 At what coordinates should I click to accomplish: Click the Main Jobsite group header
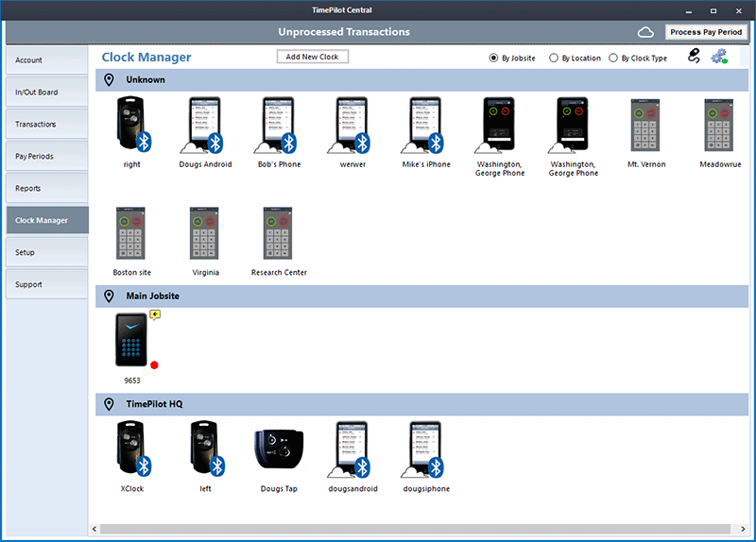pyautogui.click(x=152, y=296)
